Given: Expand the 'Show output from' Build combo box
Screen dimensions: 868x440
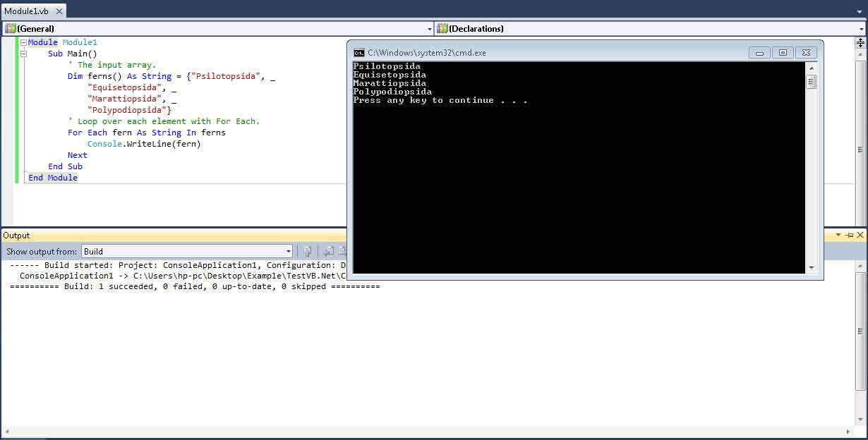Looking at the screenshot, I should [288, 252].
